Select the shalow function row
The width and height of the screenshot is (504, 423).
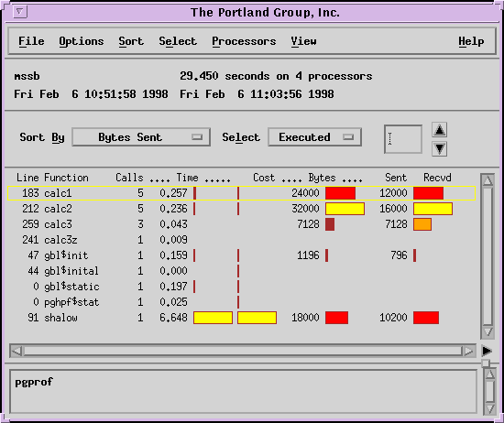(x=241, y=318)
